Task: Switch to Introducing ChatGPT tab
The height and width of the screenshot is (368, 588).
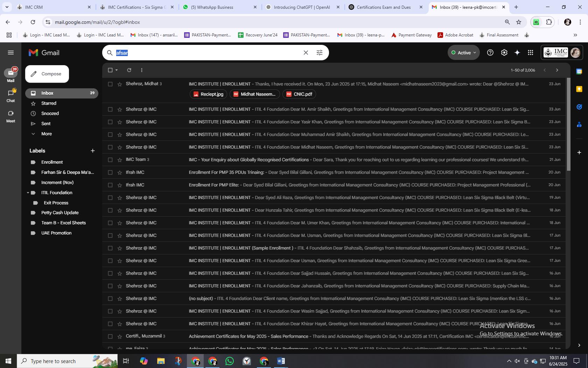Action: tap(303, 7)
